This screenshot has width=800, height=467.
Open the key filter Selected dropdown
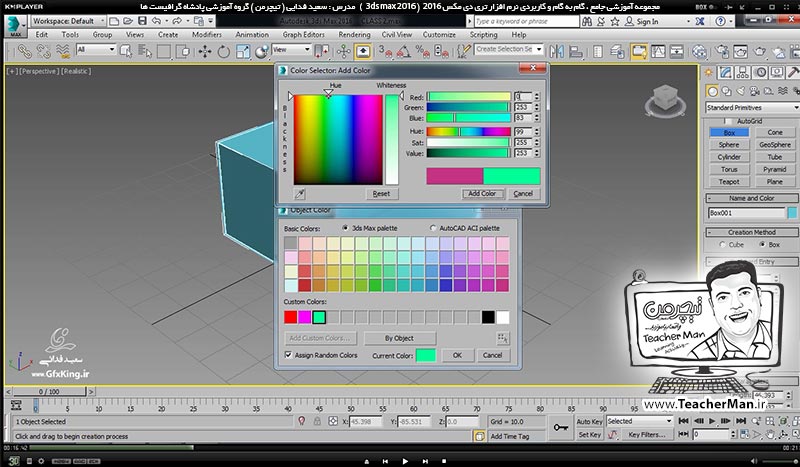tap(639, 421)
